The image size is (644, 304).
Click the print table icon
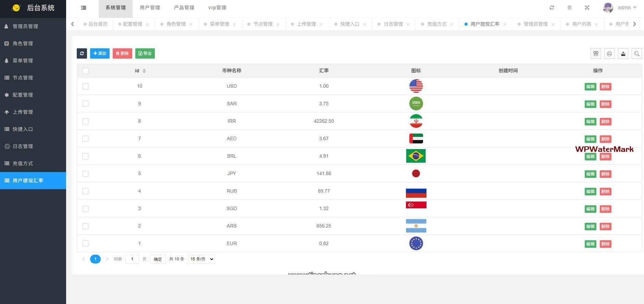click(x=609, y=53)
